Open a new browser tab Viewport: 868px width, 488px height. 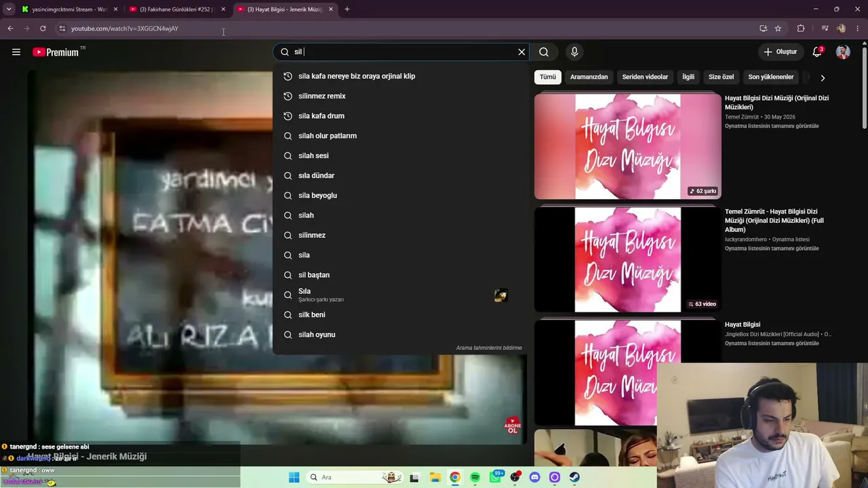click(x=347, y=9)
